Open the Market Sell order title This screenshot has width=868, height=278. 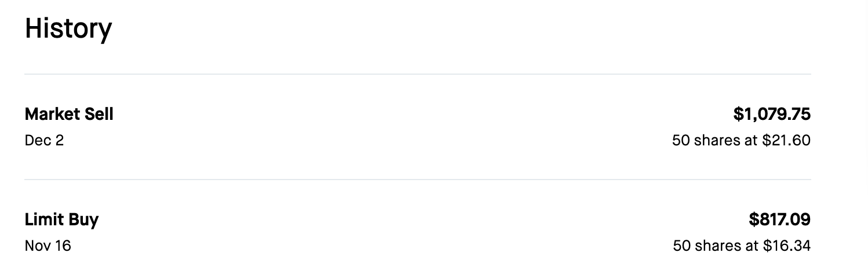69,115
